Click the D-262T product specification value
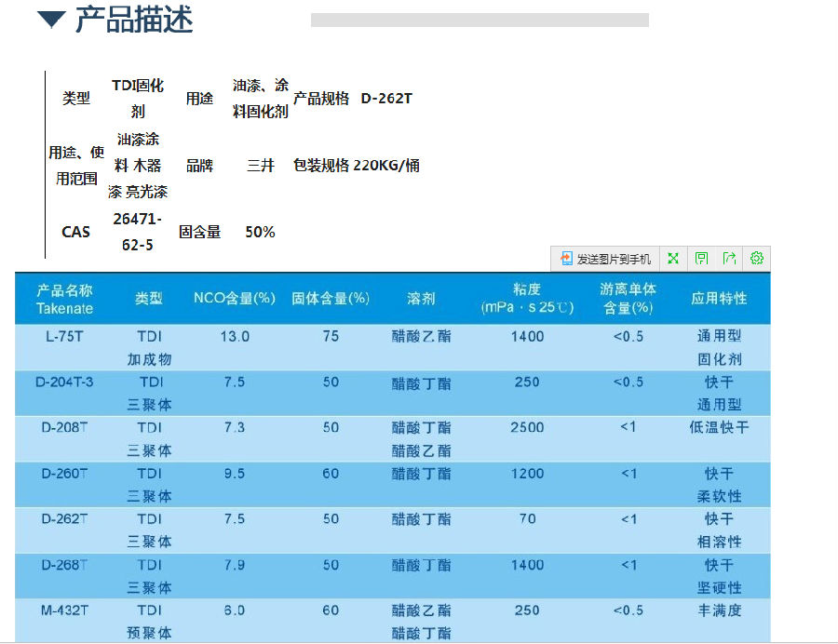The height and width of the screenshot is (644, 838). click(x=386, y=99)
